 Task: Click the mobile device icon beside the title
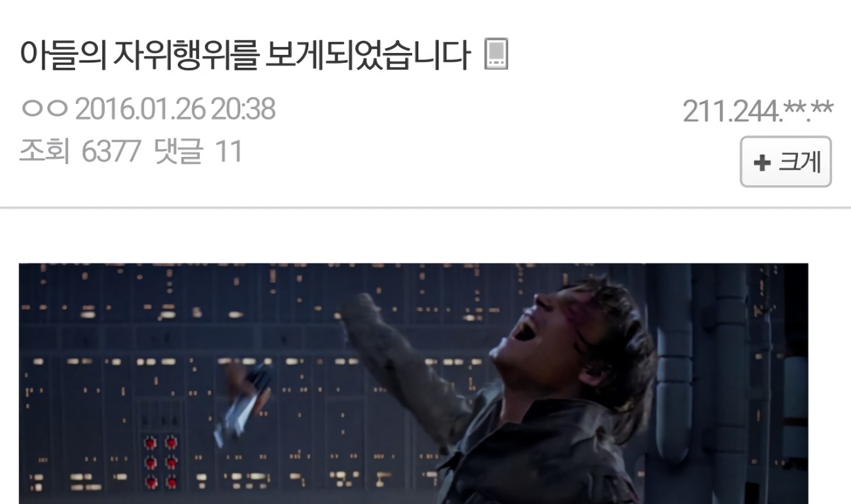[495, 55]
